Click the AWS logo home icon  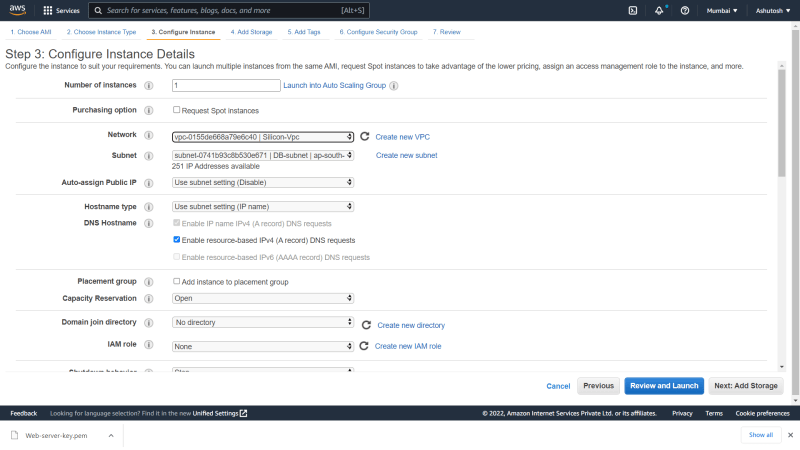[17, 10]
